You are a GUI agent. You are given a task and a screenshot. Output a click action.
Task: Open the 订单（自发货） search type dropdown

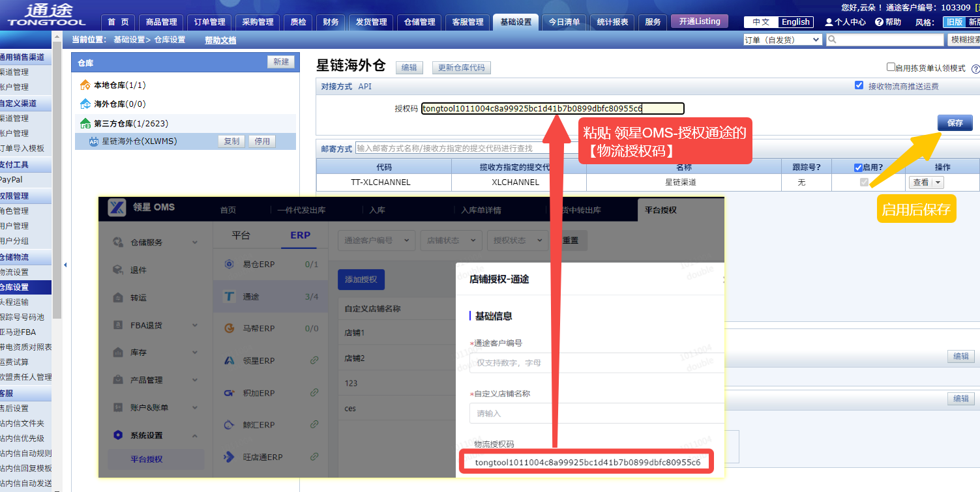(x=782, y=40)
